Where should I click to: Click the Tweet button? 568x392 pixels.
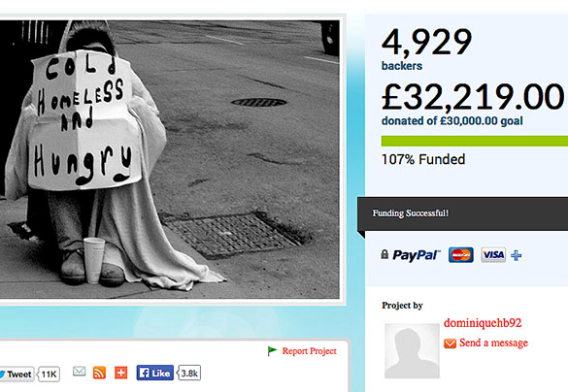pos(17,374)
